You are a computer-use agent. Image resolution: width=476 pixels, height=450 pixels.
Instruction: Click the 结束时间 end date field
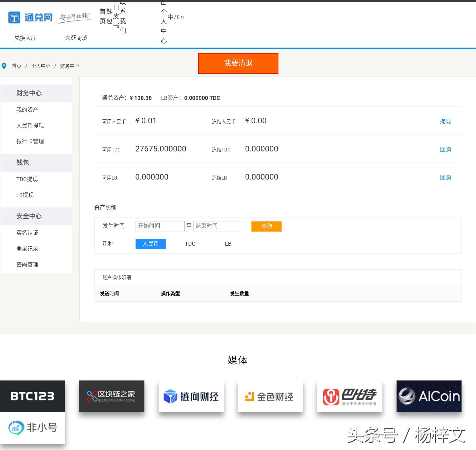pos(218,226)
